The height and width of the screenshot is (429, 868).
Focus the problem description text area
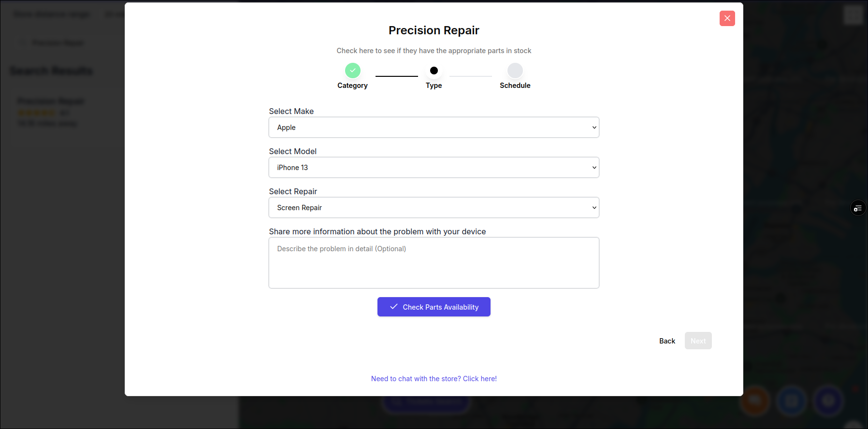click(434, 263)
